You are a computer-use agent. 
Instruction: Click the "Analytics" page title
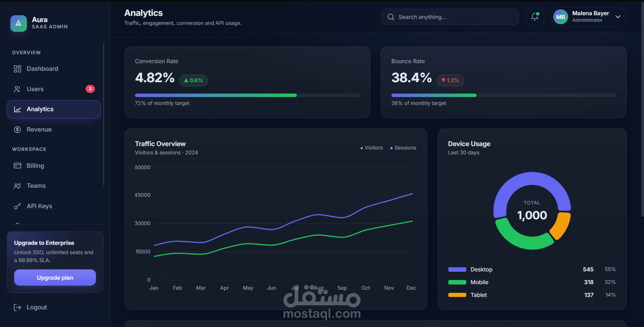(144, 13)
